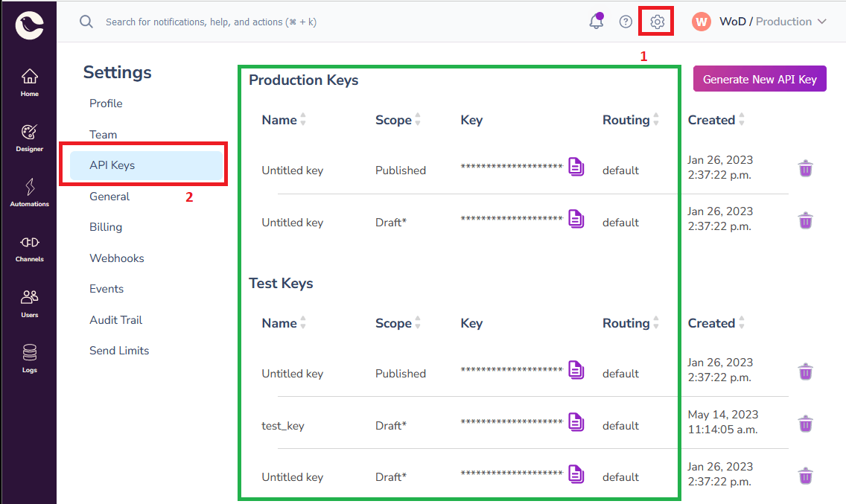The image size is (846, 504).
Task: Open the help menu
Action: [x=626, y=21]
